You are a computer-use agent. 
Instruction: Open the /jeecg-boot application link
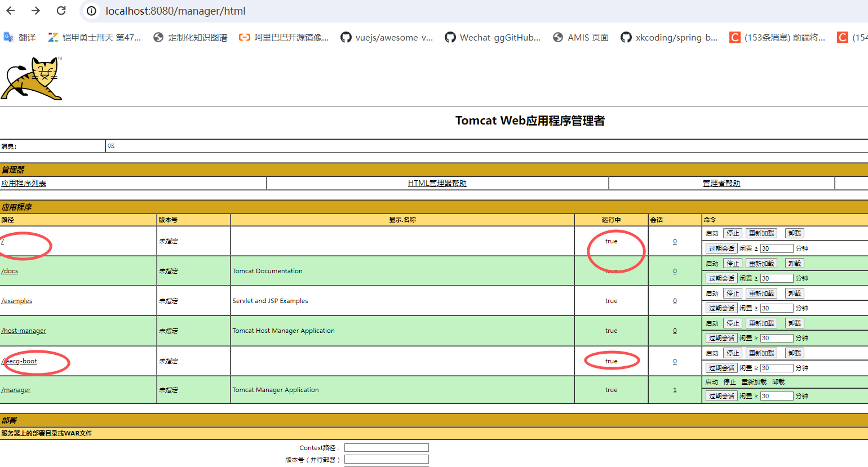point(19,361)
